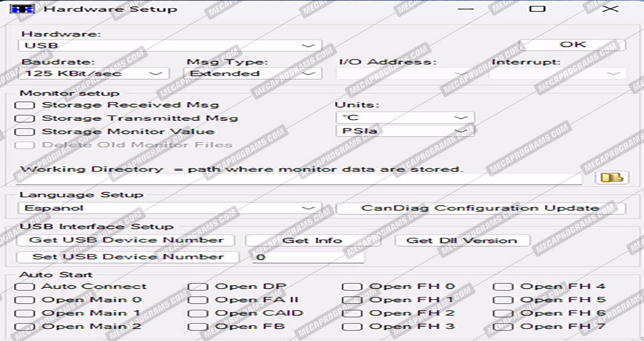This screenshot has height=341, width=644.
Task: Open the temperature units dropdown showing °C
Action: pos(405,117)
